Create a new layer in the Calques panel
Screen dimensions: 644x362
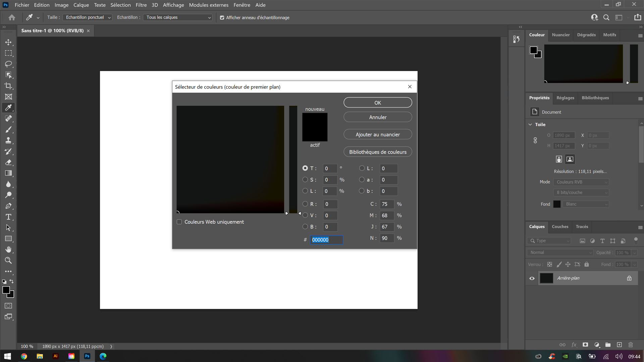620,345
